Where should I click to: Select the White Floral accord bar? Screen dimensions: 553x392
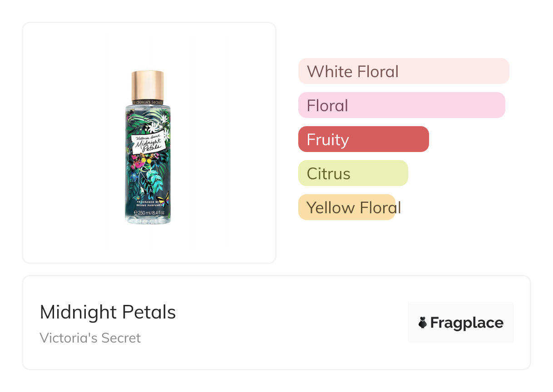[x=403, y=71]
